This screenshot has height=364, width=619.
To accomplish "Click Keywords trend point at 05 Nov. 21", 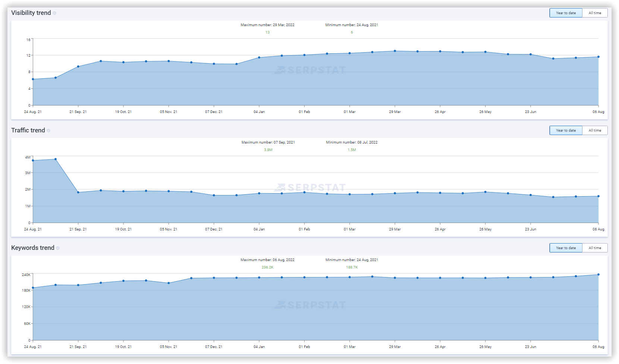I will (169, 283).
